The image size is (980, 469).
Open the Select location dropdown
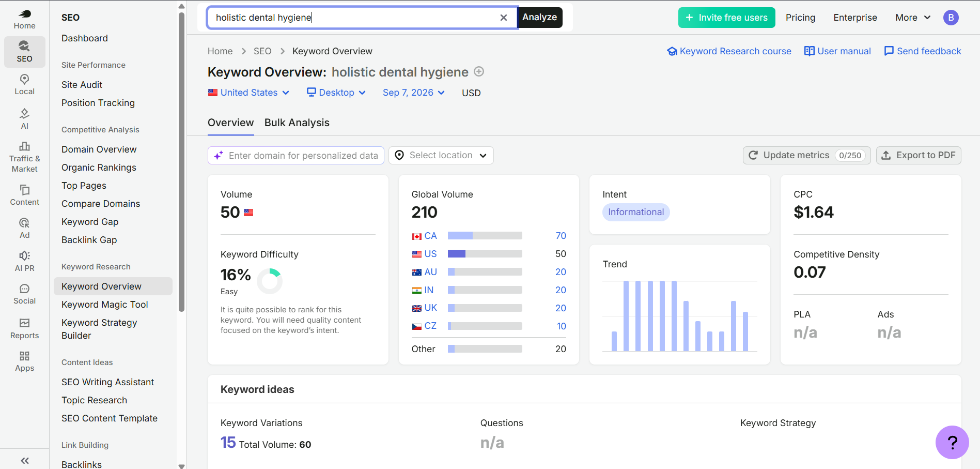(x=441, y=155)
